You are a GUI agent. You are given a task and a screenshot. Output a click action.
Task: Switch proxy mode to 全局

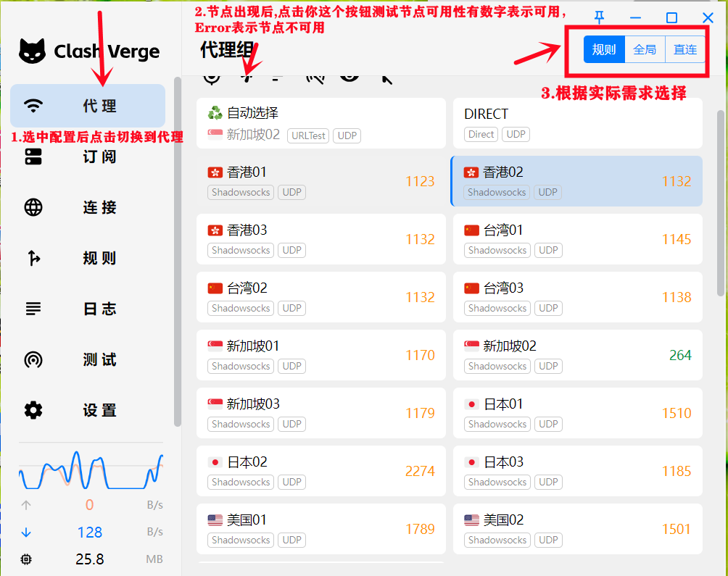pyautogui.click(x=645, y=49)
